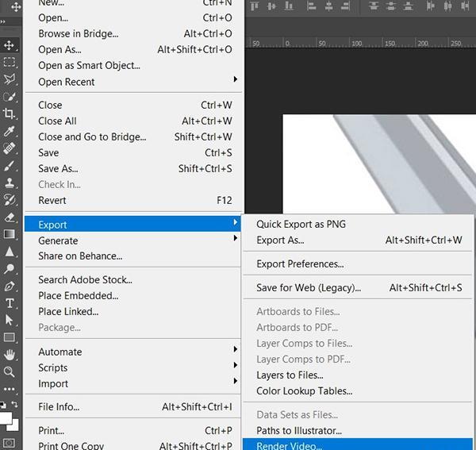Choose Open as Smart Object...

coord(133,66)
